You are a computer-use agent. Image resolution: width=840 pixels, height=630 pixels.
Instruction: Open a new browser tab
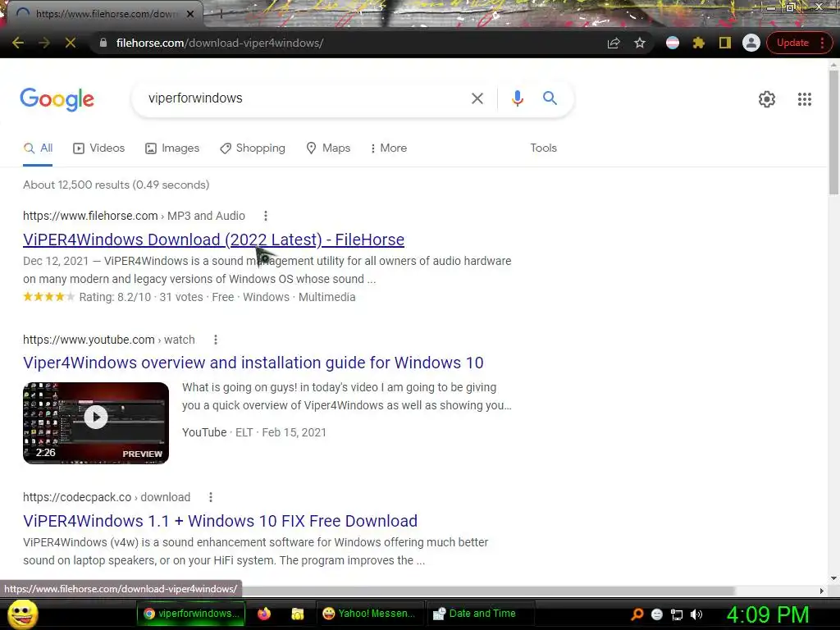(x=220, y=14)
